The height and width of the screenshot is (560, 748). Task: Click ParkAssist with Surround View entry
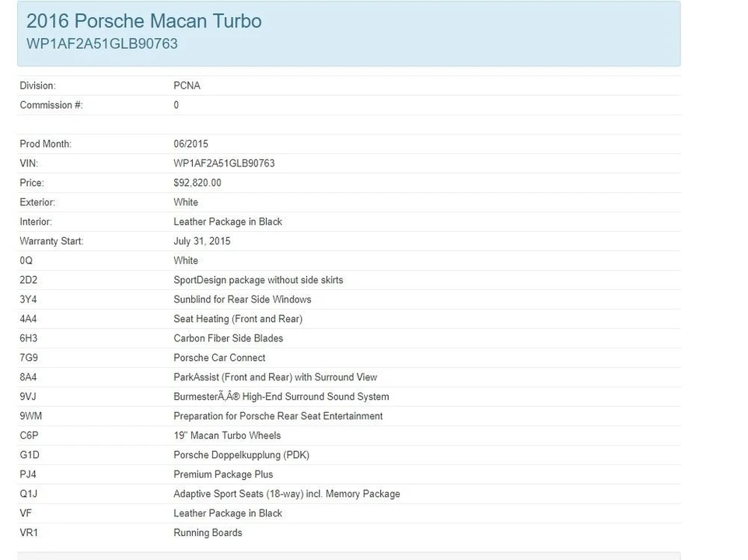(x=275, y=377)
